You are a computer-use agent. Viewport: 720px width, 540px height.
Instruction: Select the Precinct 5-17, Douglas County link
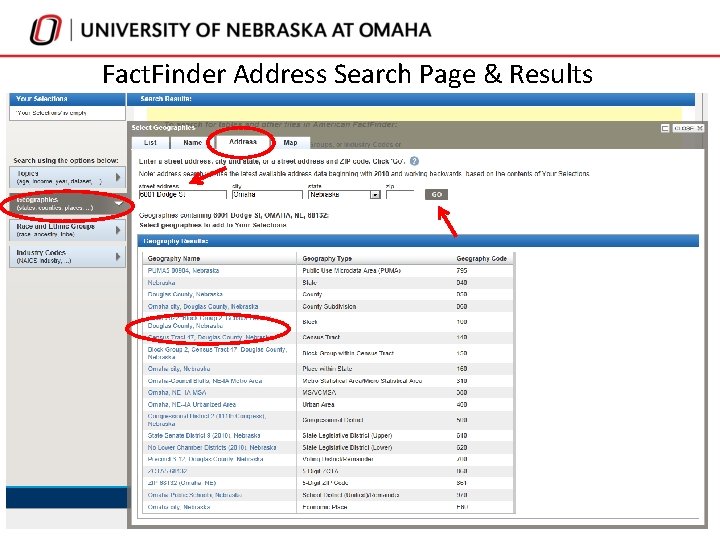click(x=205, y=459)
